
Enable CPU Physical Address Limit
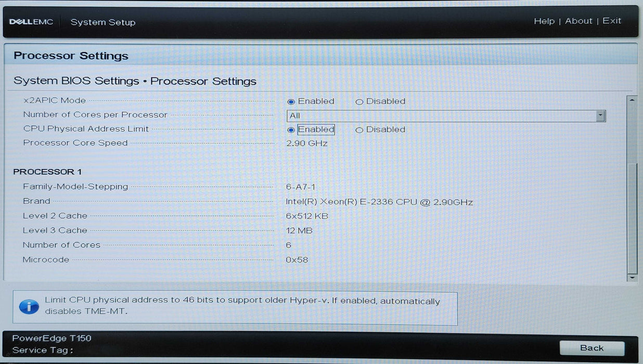[291, 129]
